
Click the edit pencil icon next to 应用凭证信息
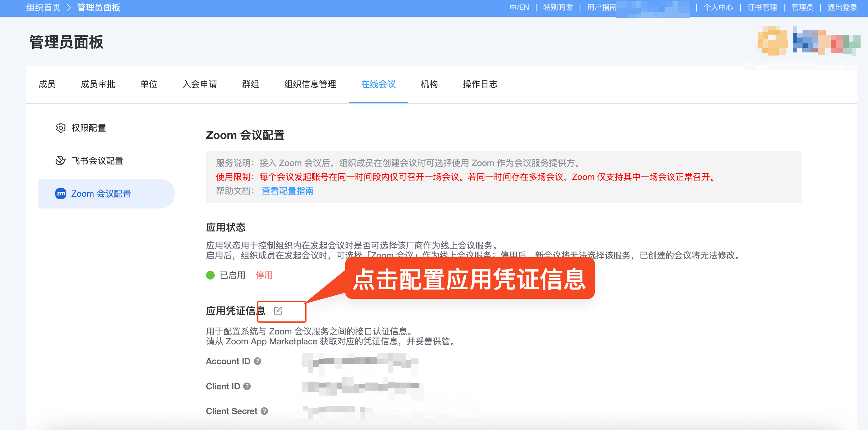(278, 311)
